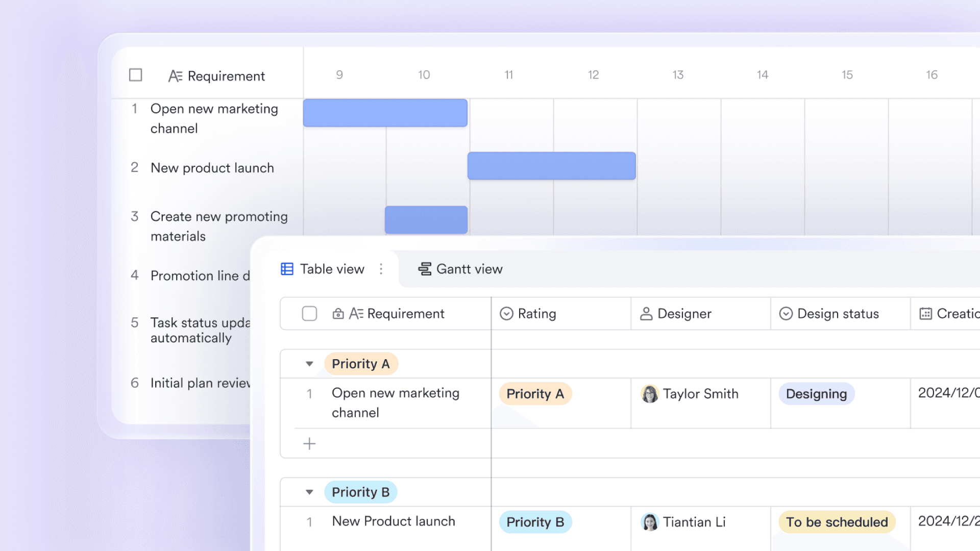Screen dimensions: 980x551
Task: Select the Gantt bar for Create new promoting materials
Action: click(426, 220)
